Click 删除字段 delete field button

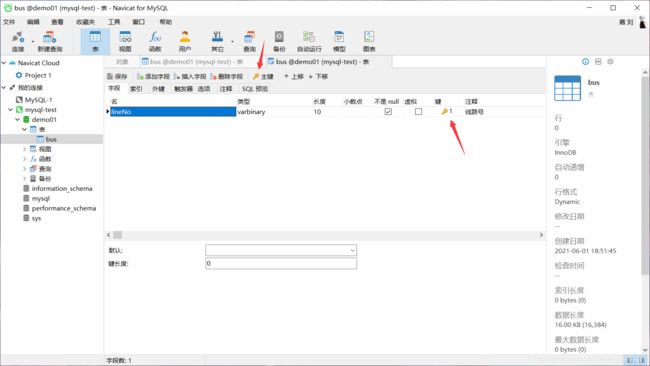click(x=226, y=76)
